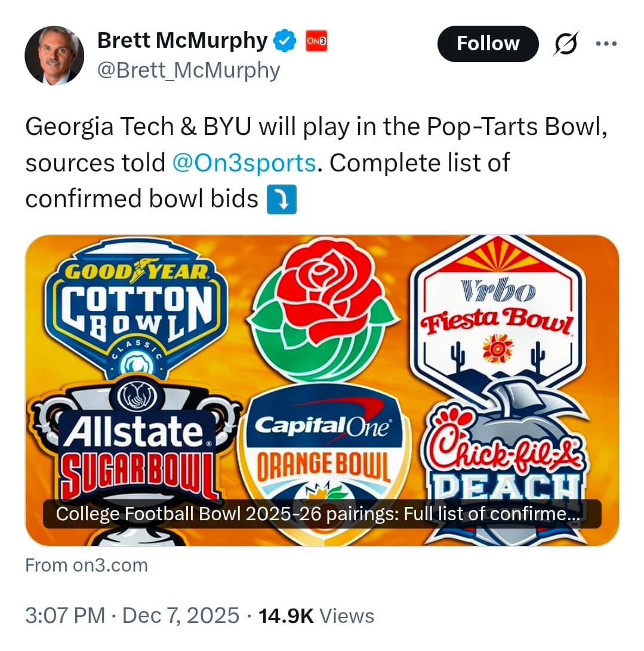
Task: Follow Brett McMurphy
Action: (488, 44)
